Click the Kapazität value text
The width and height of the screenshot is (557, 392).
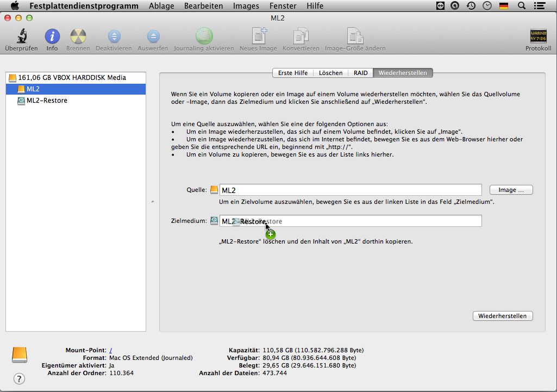pos(313,350)
